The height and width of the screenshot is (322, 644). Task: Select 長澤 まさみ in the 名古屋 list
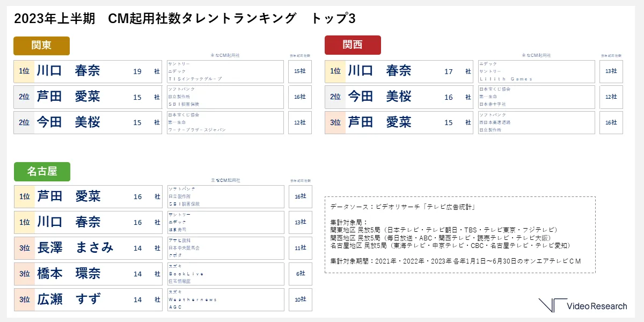click(75, 248)
